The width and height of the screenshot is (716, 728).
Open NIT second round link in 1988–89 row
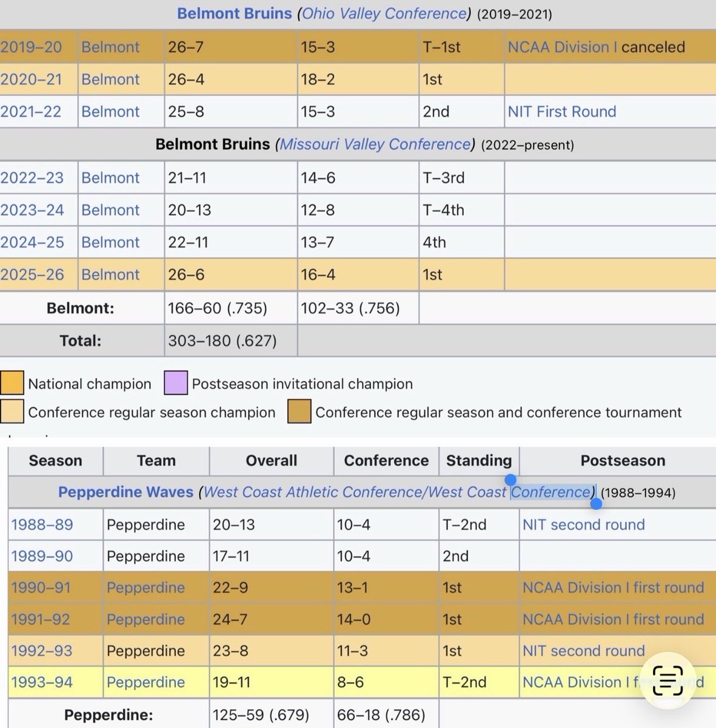584,525
